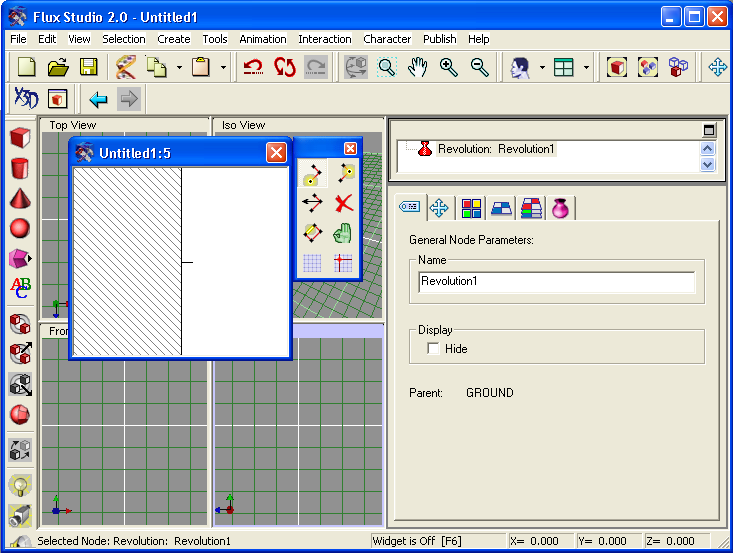Viewport: 733px width, 553px height.
Task: Expand the magenta polyhedron flyout arrow
Action: click(x=29, y=258)
